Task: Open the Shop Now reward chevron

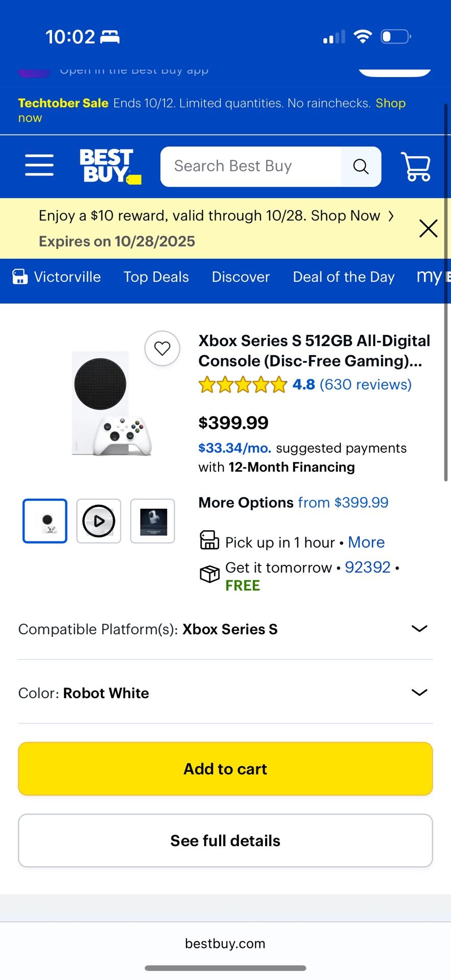Action: coord(391,216)
